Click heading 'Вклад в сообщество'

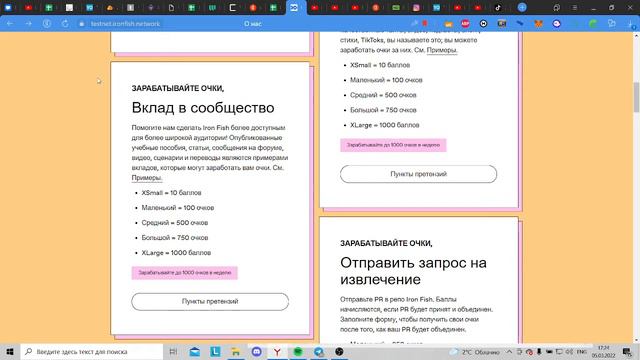pyautogui.click(x=203, y=108)
